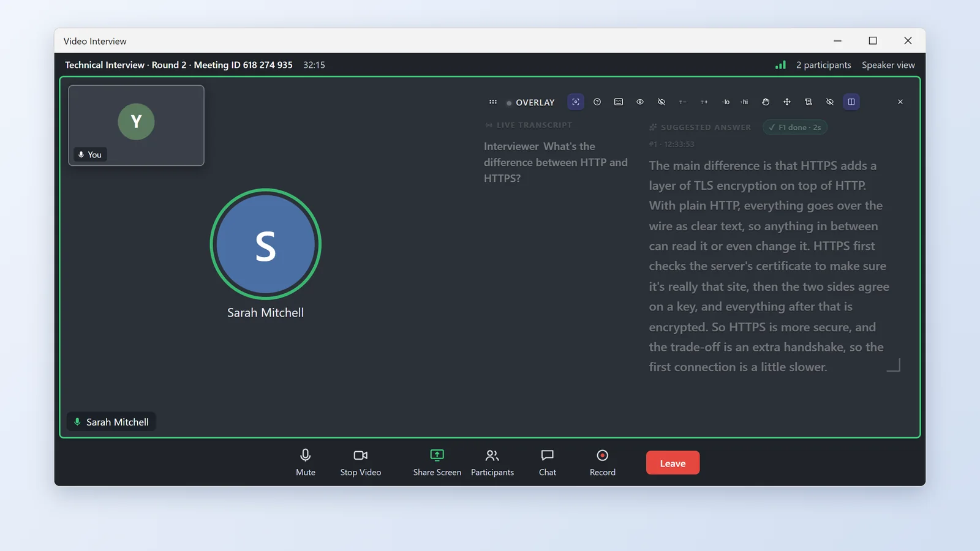Viewport: 980px width, 551px height.
Task: Click the meeting timer '32:15'
Action: click(314, 65)
